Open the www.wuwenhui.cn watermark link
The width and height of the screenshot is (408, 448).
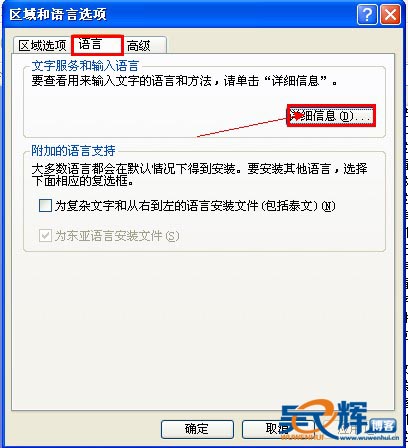click(x=369, y=438)
